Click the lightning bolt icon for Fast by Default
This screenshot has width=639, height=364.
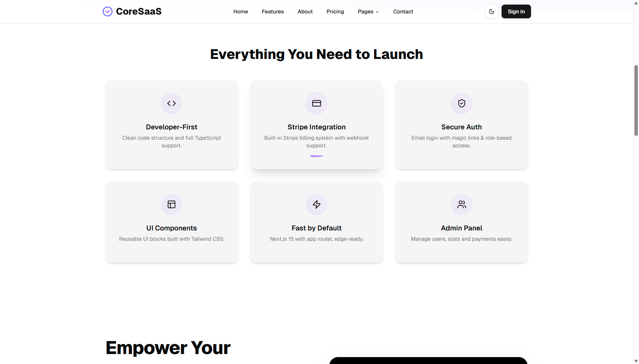pyautogui.click(x=317, y=204)
